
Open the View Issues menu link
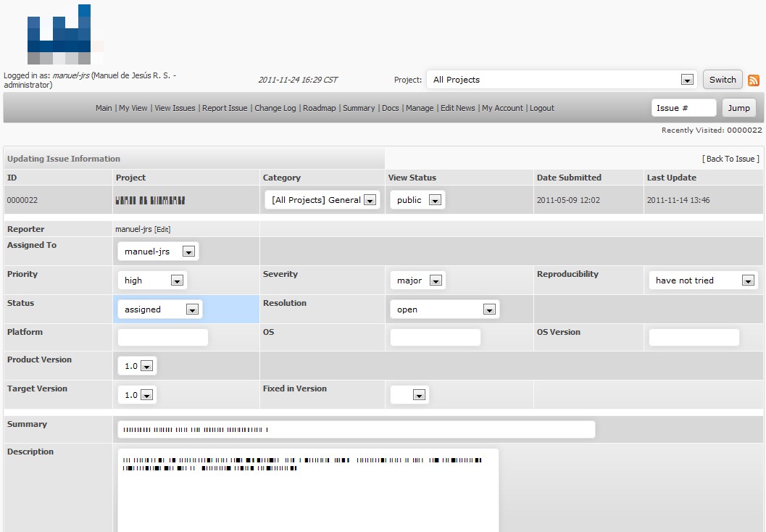[175, 108]
